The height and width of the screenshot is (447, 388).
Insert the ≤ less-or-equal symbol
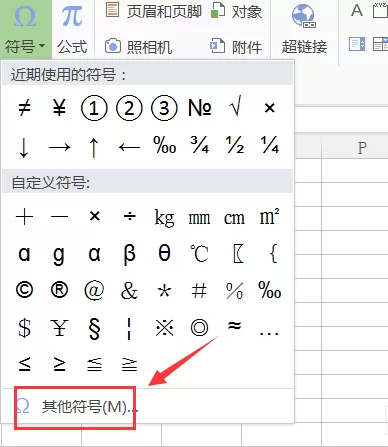24,364
